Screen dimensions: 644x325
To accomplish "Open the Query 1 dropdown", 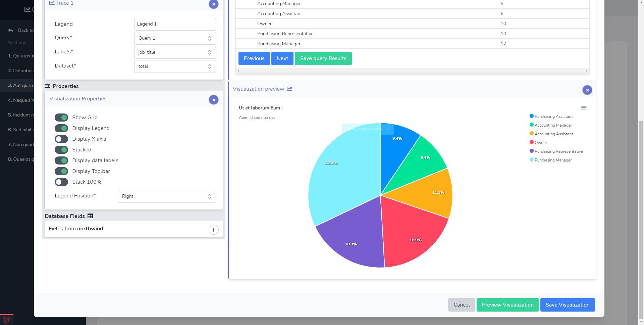I will pyautogui.click(x=175, y=38).
